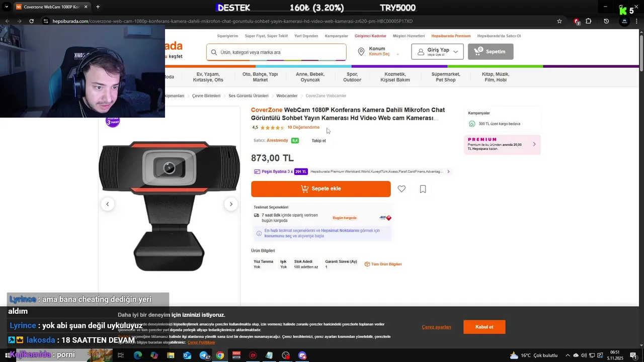Image resolution: width=644 pixels, height=362 pixels.
Task: Open the notification center icon
Action: click(633, 355)
